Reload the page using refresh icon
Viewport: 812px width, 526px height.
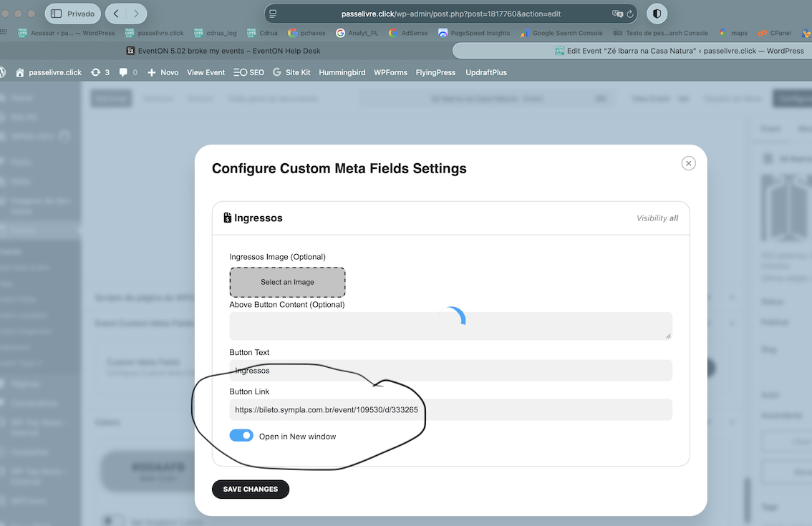(x=630, y=14)
